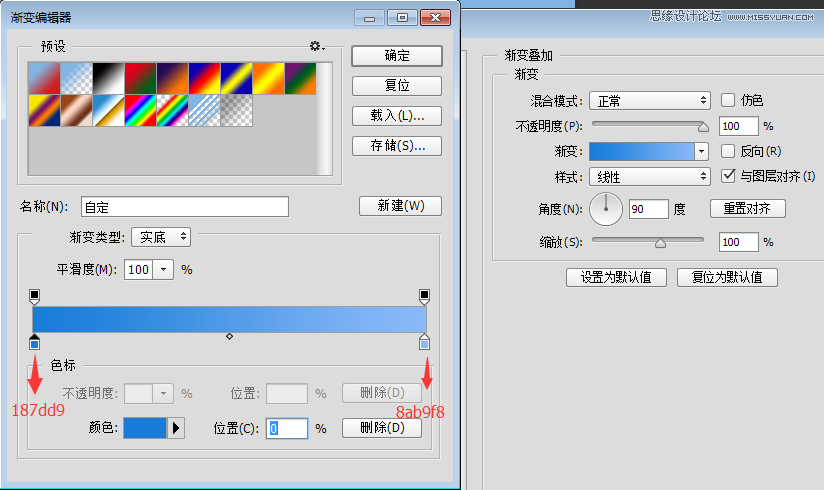This screenshot has width=824, height=490.
Task: Select the black-to-white gradient preset
Action: (x=108, y=78)
